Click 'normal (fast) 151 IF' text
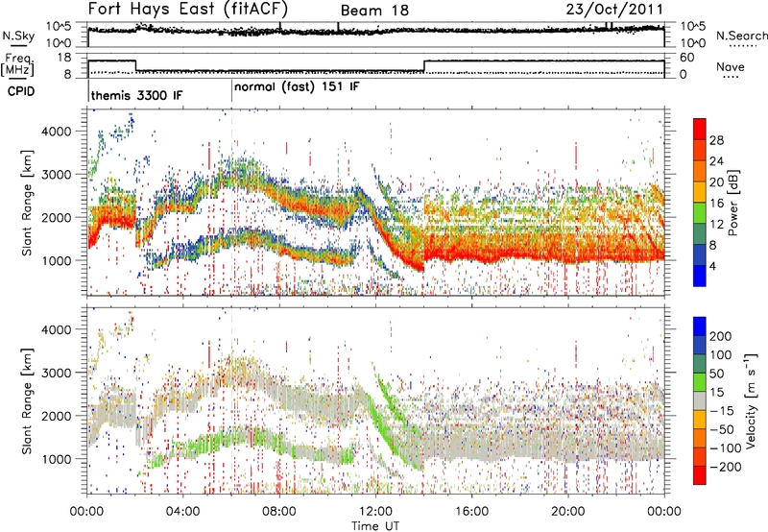The image size is (768, 532). click(297, 87)
